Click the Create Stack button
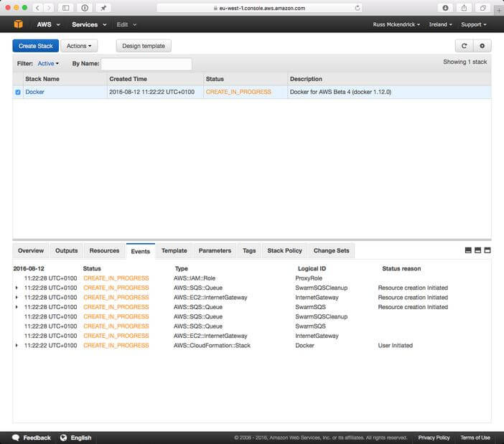The image size is (504, 444). 36,46
